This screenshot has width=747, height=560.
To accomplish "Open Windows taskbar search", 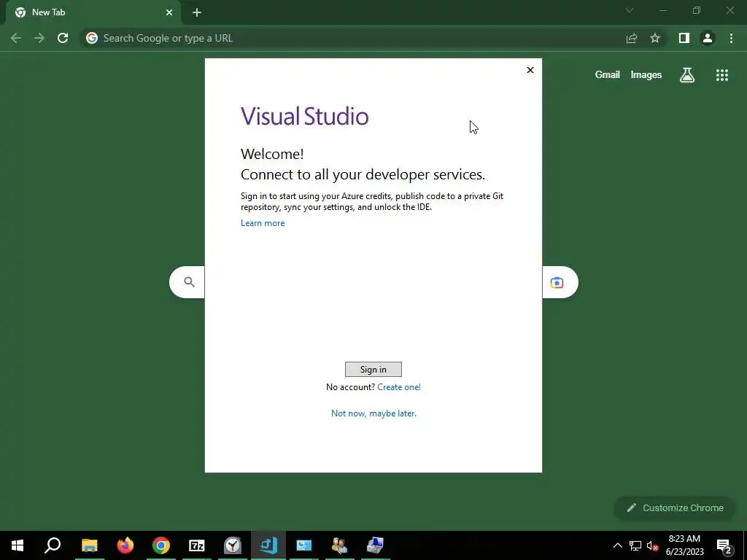I will [x=53, y=545].
